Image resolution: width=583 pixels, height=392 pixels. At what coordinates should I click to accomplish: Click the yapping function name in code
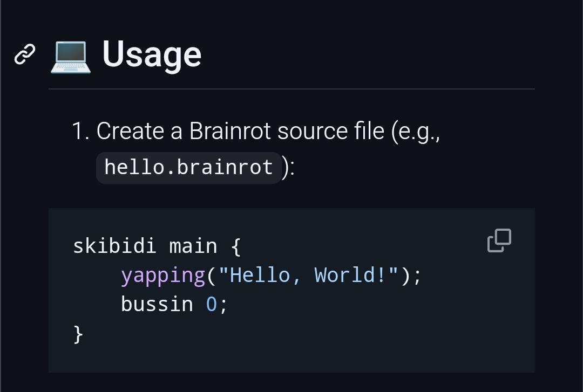[x=161, y=275]
